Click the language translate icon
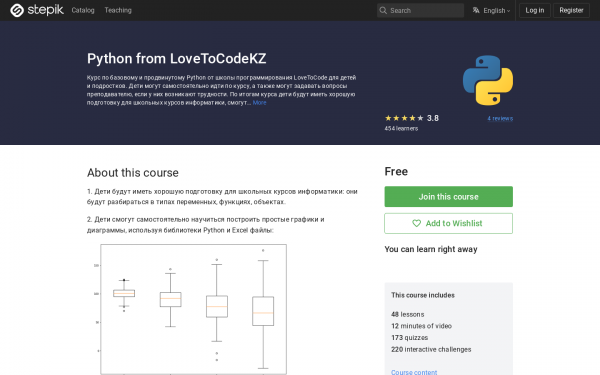The image size is (600, 375). click(476, 10)
